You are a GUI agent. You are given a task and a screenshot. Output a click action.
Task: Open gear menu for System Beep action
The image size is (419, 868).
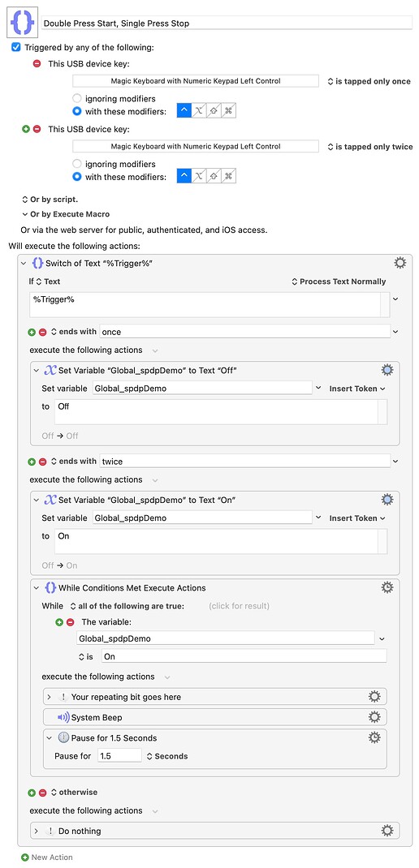pyautogui.click(x=374, y=717)
